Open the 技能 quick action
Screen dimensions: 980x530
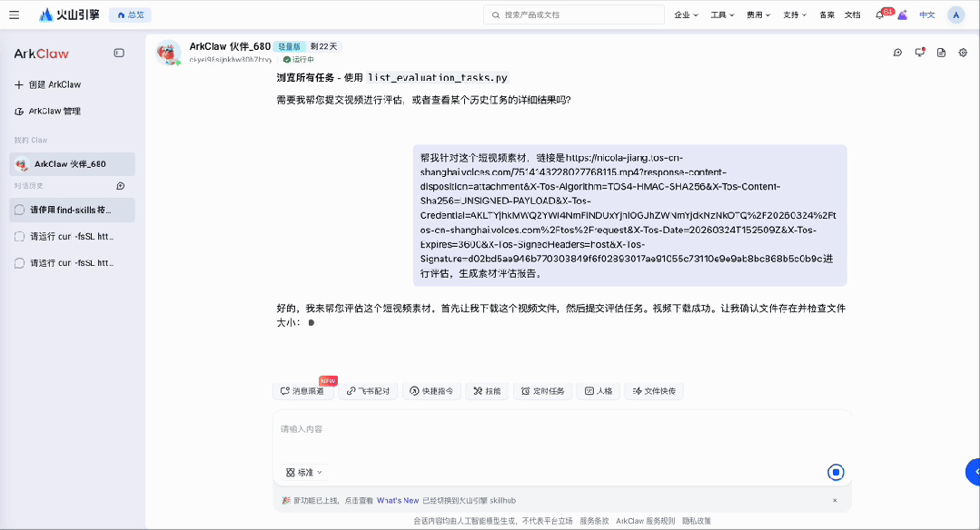[487, 391]
